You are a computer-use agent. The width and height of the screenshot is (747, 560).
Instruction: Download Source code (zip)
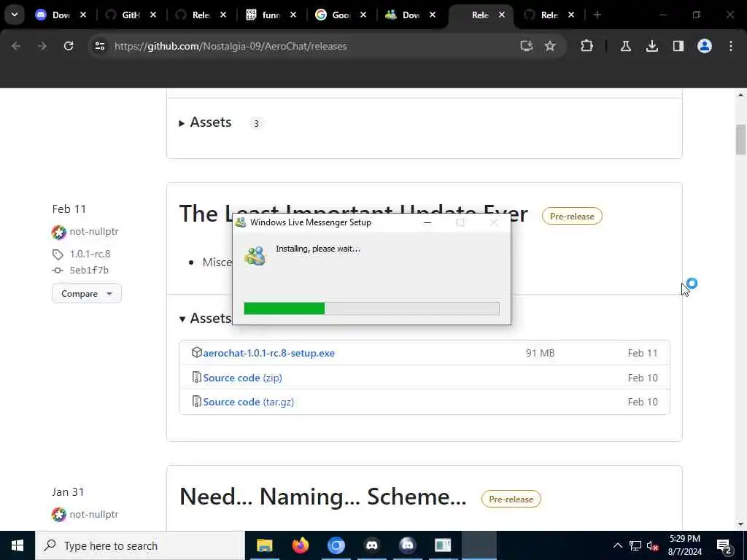tap(242, 378)
